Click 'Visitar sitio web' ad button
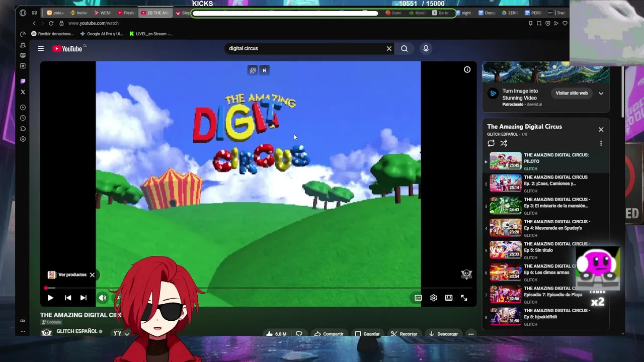 pyautogui.click(x=572, y=93)
